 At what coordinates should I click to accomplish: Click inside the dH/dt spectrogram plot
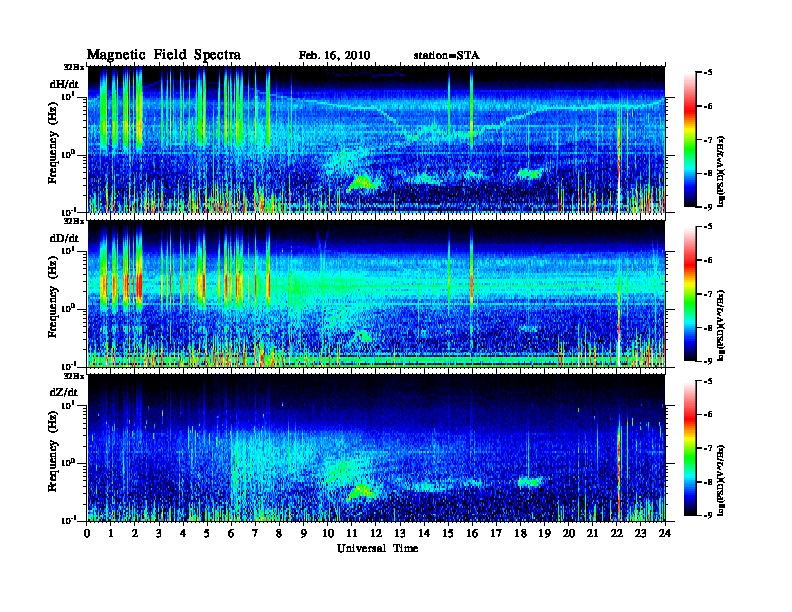click(376, 139)
